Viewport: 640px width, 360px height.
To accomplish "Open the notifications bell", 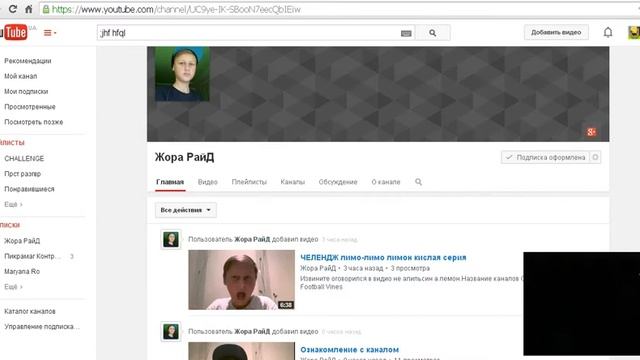I will coord(608,32).
